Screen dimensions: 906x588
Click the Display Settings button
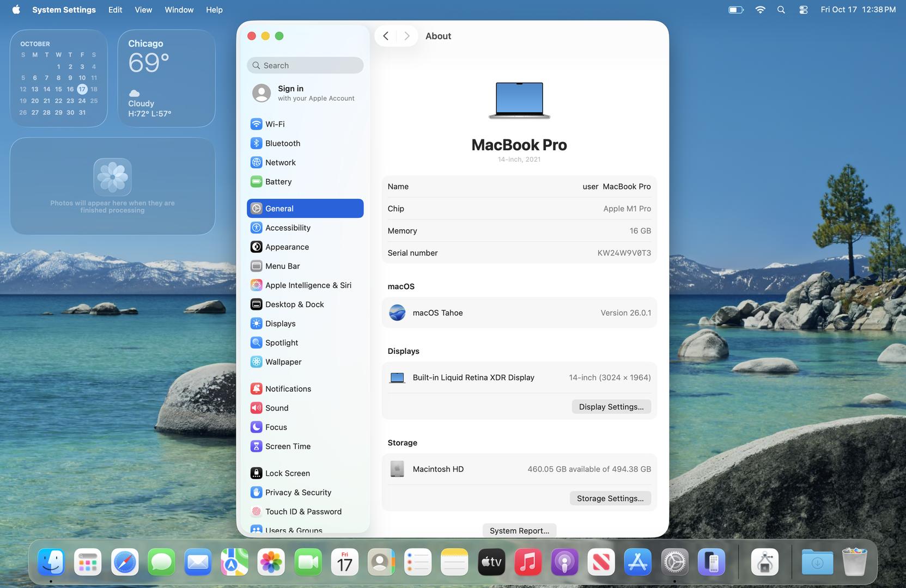(x=611, y=407)
